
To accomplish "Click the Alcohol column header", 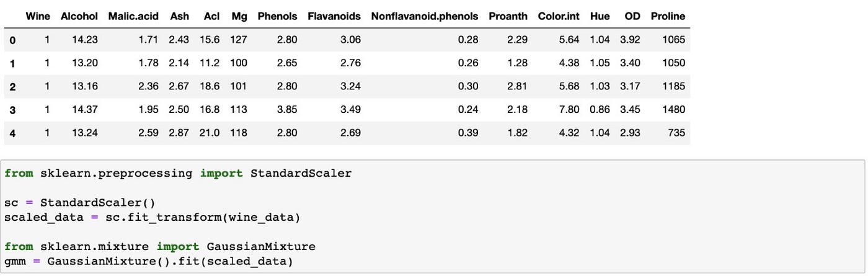I will (x=79, y=16).
